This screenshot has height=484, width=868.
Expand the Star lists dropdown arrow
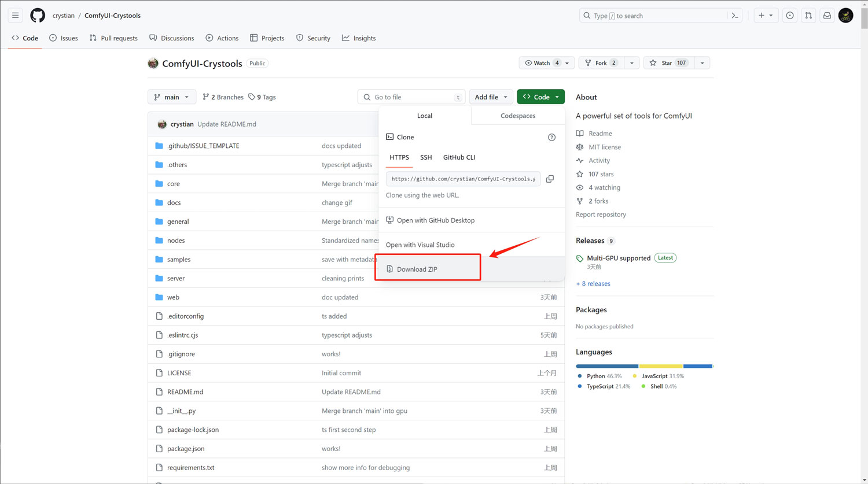pos(703,63)
